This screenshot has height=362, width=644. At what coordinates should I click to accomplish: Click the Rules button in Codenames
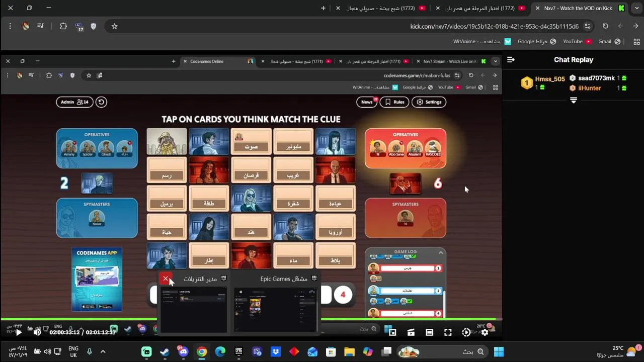(394, 102)
